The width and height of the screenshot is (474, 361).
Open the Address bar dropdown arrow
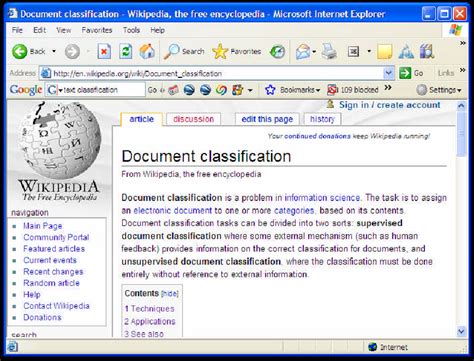(x=388, y=73)
